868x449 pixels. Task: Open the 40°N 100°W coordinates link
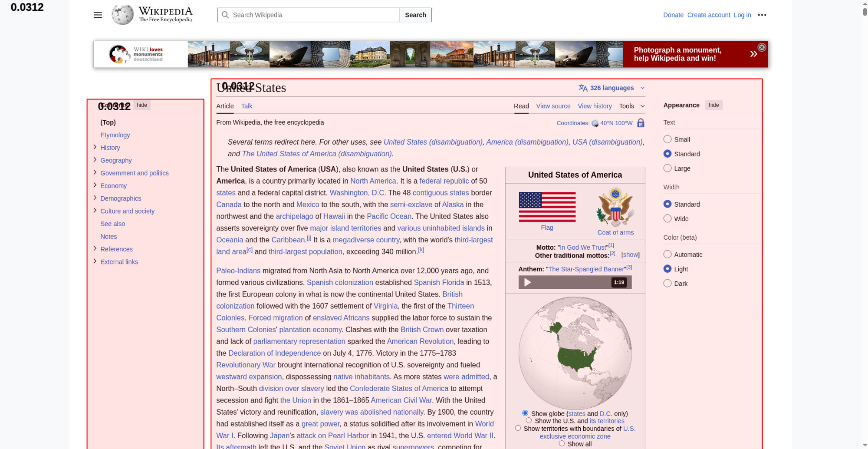point(616,123)
